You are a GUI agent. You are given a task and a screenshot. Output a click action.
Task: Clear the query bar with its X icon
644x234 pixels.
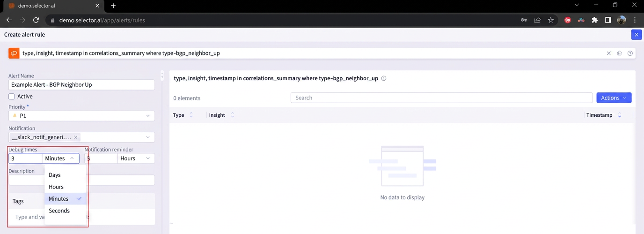pyautogui.click(x=609, y=53)
